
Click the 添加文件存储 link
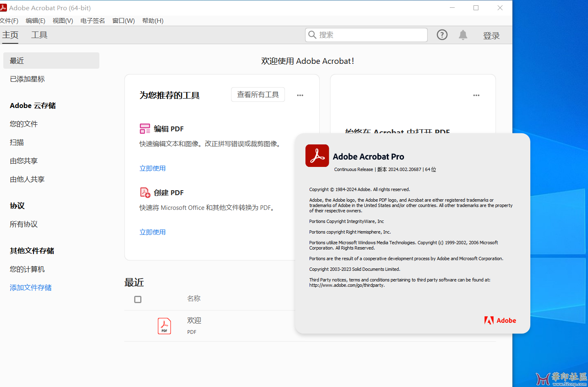(31, 288)
